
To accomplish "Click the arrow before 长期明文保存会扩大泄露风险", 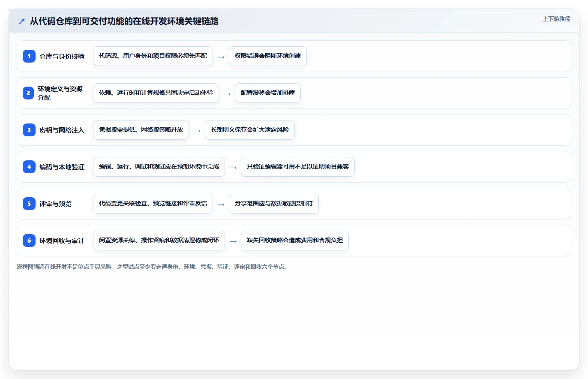I will [x=197, y=130].
